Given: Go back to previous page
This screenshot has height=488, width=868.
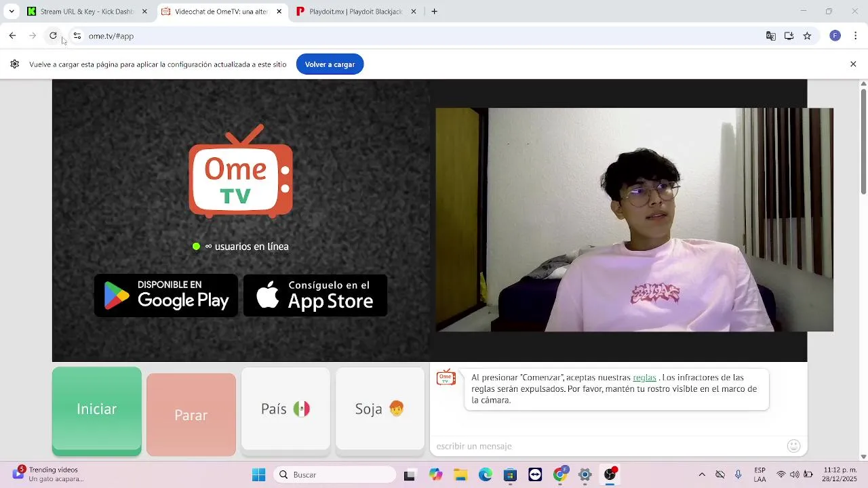Looking at the screenshot, I should pyautogui.click(x=12, y=36).
